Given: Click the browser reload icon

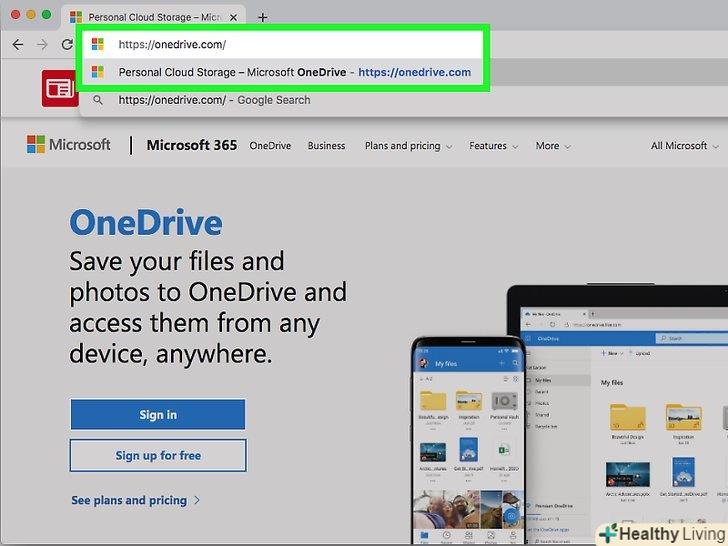Looking at the screenshot, I should coord(67,45).
